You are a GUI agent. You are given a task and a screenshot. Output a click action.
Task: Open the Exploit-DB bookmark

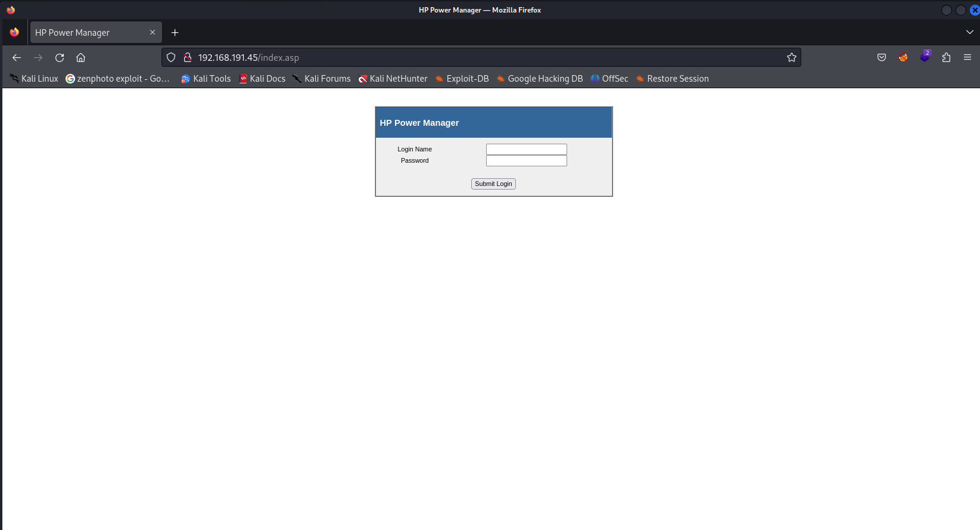coord(462,79)
